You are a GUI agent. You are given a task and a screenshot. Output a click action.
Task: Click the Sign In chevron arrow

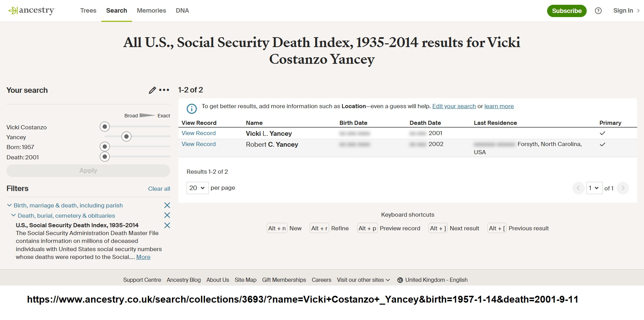638,11
